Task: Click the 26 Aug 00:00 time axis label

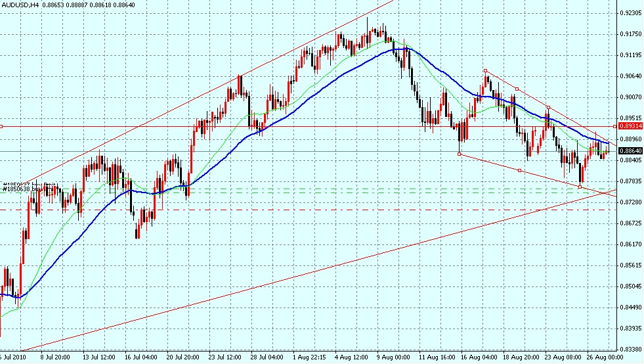Action: click(x=605, y=357)
